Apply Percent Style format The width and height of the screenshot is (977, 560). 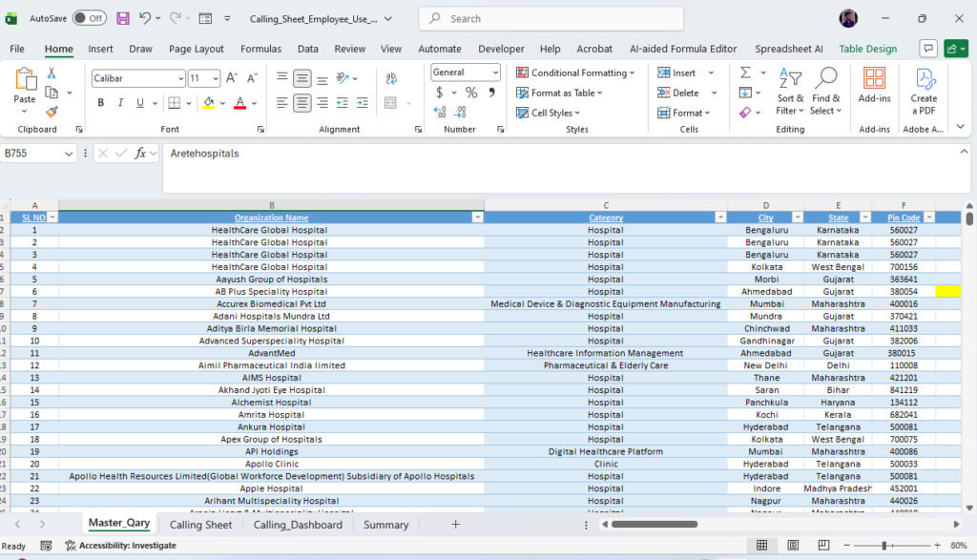(471, 93)
